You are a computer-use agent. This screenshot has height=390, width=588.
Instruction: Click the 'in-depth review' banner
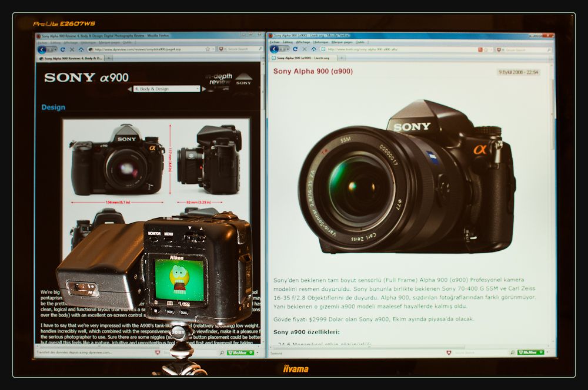point(219,79)
